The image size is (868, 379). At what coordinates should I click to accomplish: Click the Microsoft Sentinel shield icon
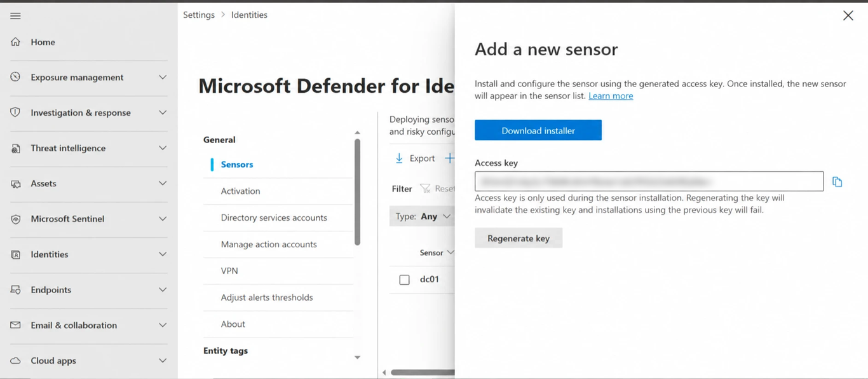15,219
